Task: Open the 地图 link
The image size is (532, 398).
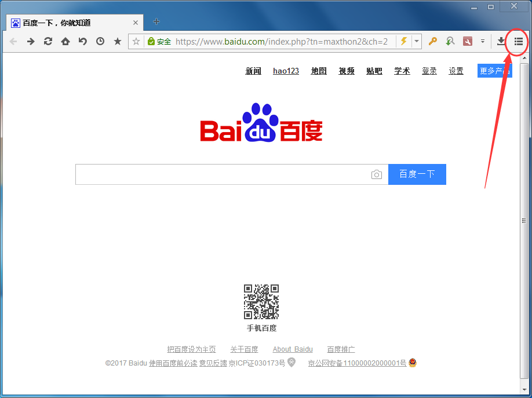Action: tap(319, 71)
